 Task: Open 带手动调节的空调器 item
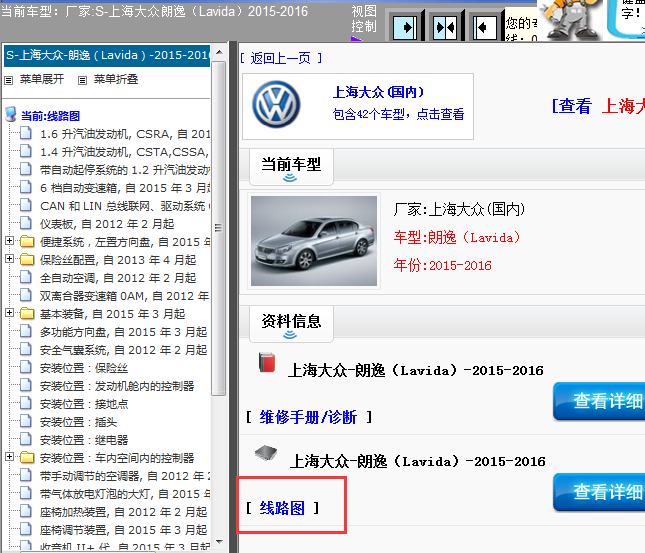[x=125, y=476]
